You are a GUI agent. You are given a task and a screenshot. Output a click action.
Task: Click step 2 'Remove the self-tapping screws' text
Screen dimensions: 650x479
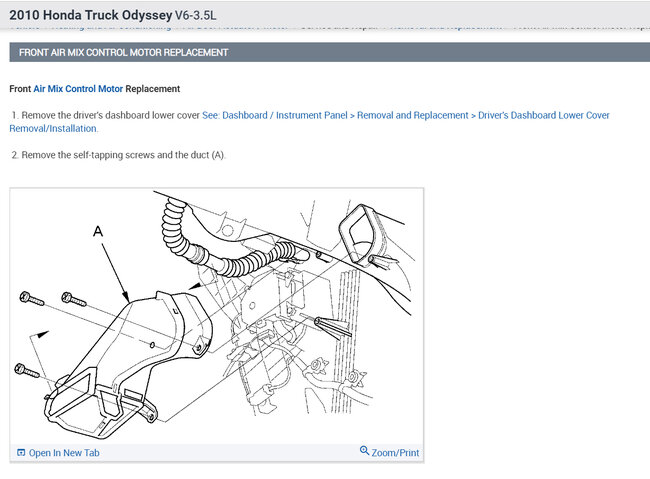click(119, 155)
